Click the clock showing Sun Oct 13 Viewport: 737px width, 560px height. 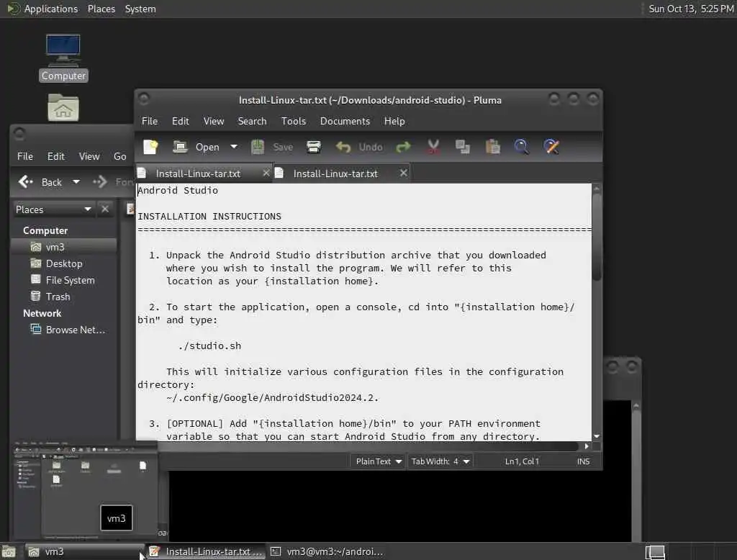point(691,9)
